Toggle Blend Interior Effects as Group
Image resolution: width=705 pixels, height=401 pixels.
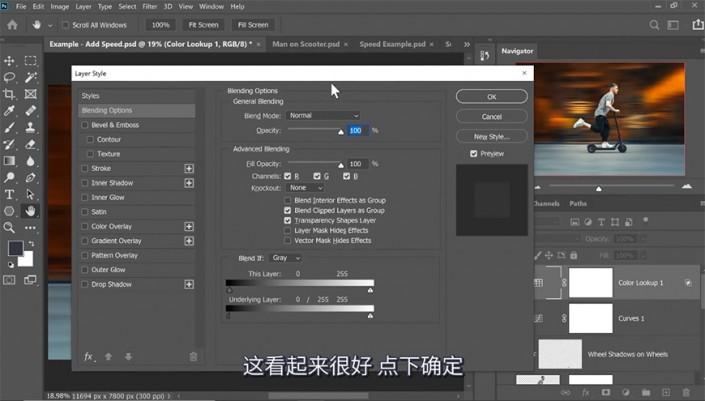(x=288, y=200)
